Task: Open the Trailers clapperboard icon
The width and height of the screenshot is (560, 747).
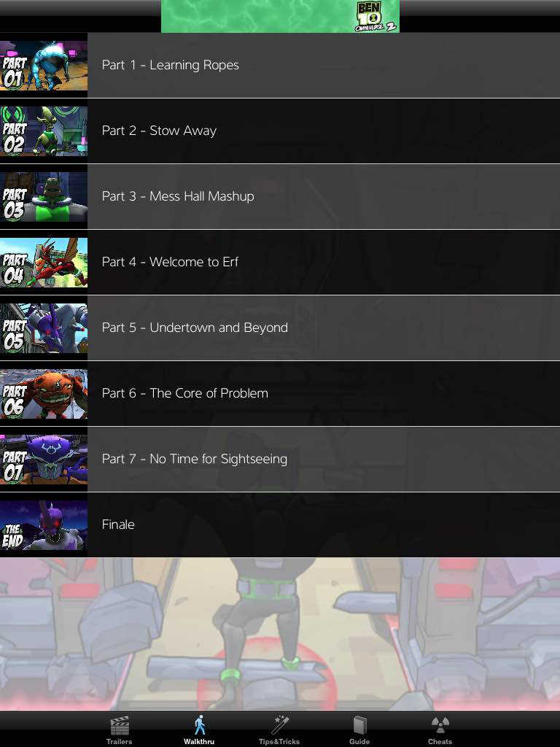Action: point(120,726)
